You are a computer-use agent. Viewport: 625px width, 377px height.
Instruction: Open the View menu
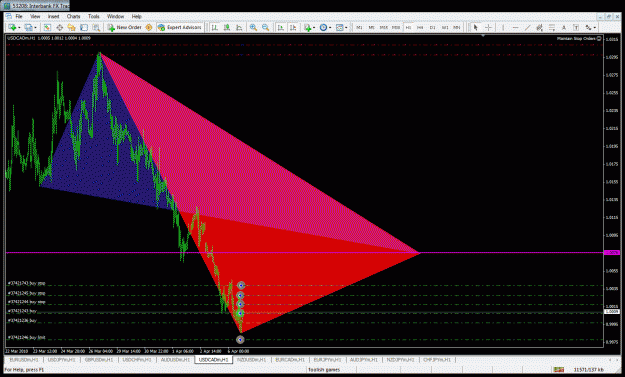(x=35, y=16)
